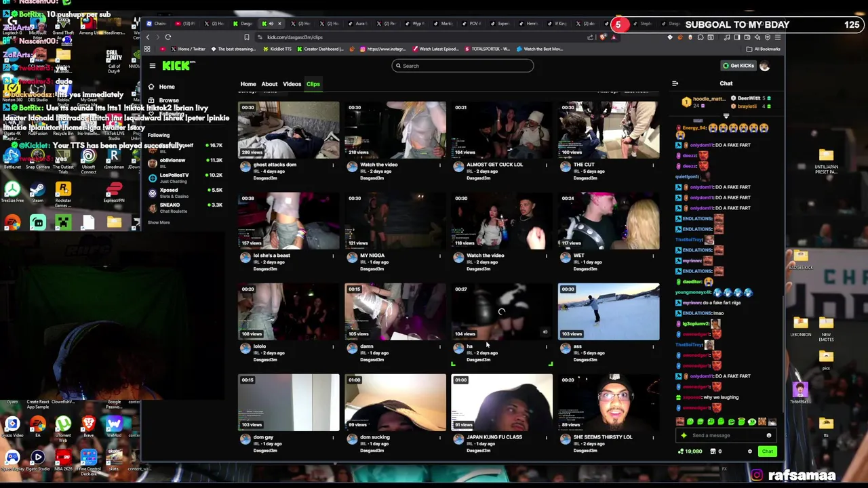
Task: Play the JAPAN KUNG FU CLASS clip thumbnail
Action: point(502,403)
